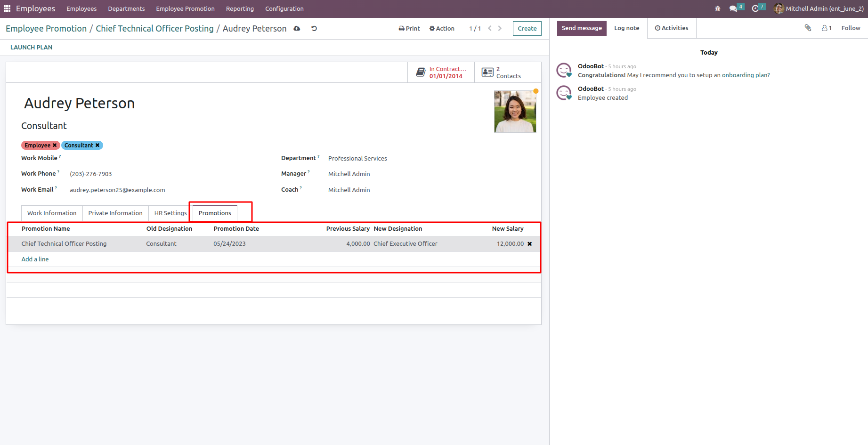Click the Create button

(527, 28)
